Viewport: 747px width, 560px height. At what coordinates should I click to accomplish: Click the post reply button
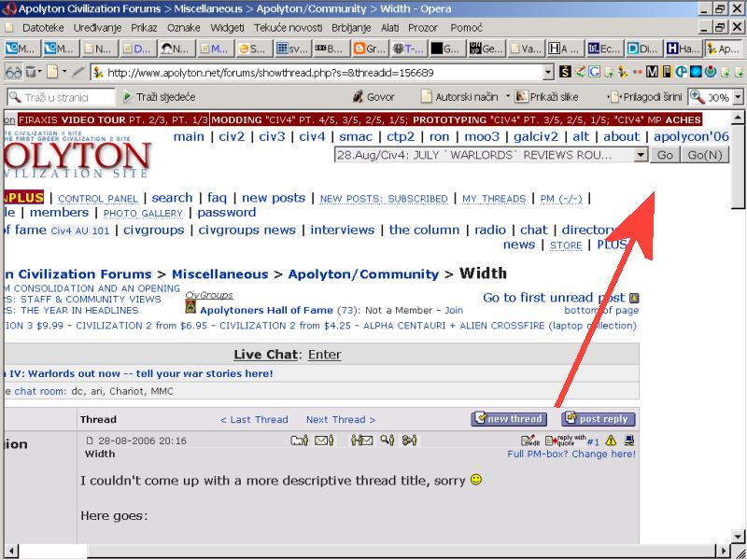[599, 419]
